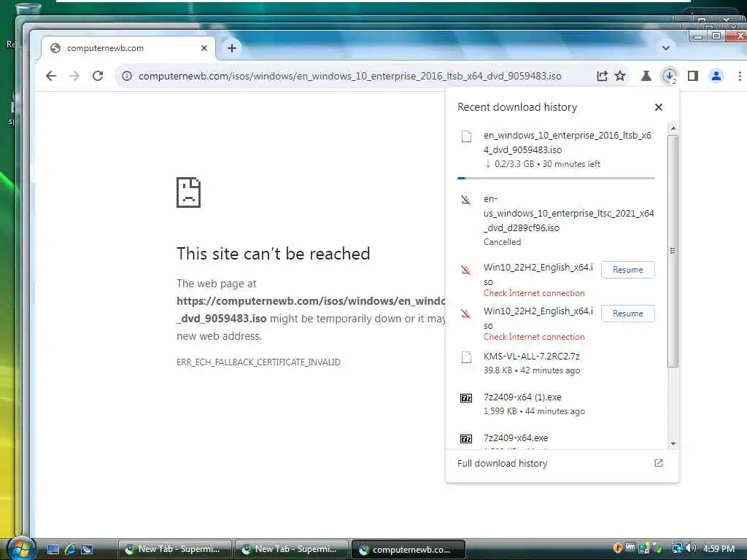Open KMS-VL-ALL-7.2RC2.7z download

[x=556, y=363]
